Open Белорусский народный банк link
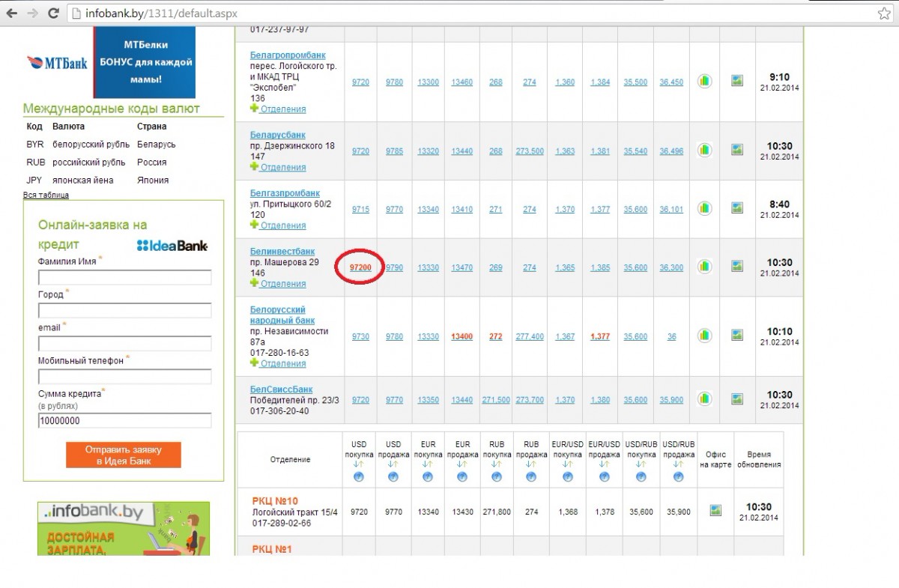899x588 pixels. coord(282,315)
